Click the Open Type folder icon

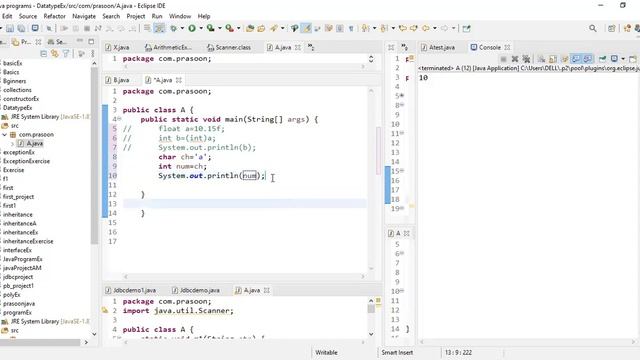pos(261,28)
